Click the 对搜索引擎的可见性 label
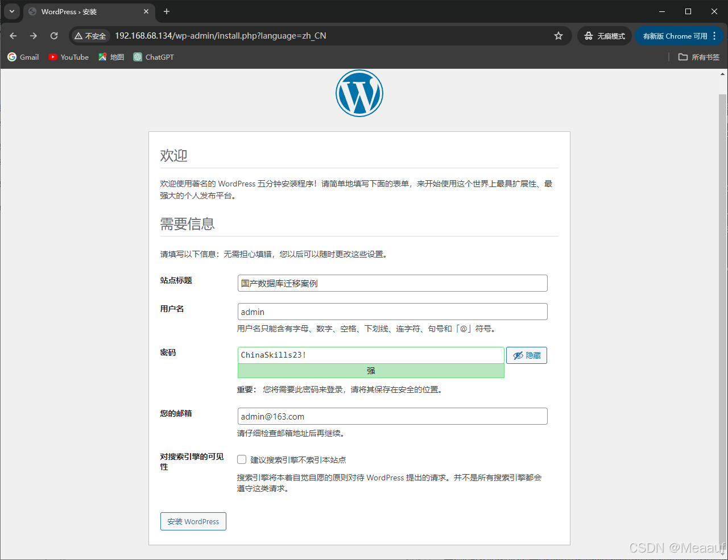The image size is (728, 560). point(192,462)
